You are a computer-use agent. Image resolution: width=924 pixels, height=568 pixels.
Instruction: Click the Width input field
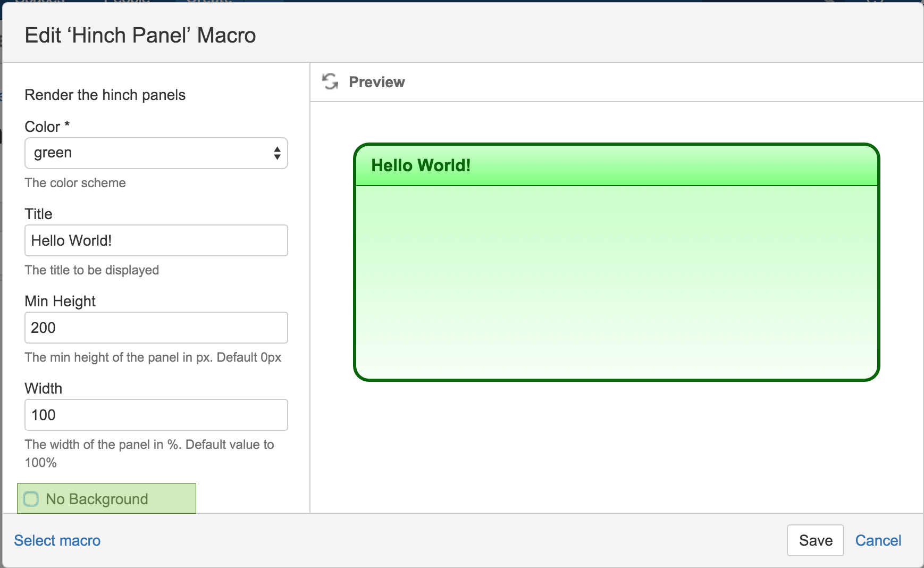click(156, 415)
